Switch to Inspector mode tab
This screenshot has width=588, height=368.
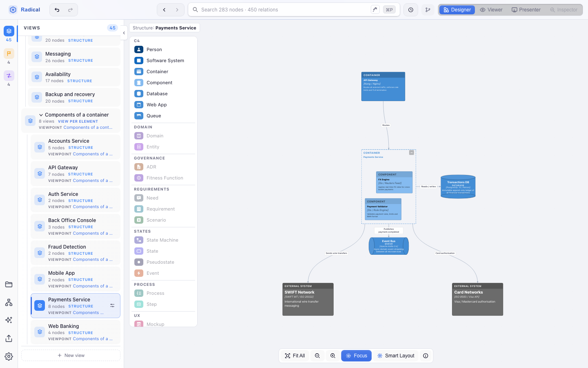(564, 10)
